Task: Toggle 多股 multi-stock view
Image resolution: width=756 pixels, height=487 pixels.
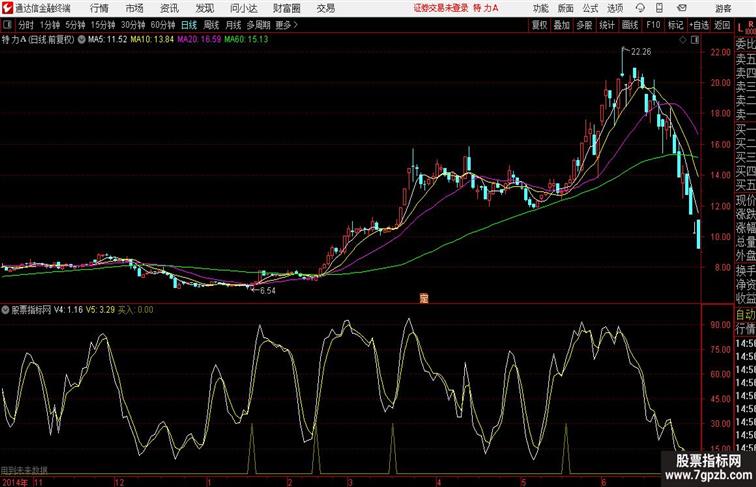Action: [x=584, y=25]
